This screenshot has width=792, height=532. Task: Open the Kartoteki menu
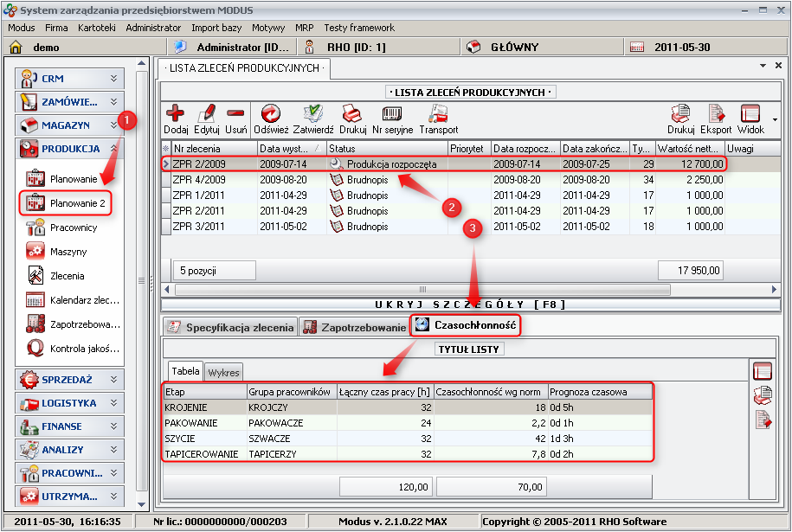tap(95, 28)
